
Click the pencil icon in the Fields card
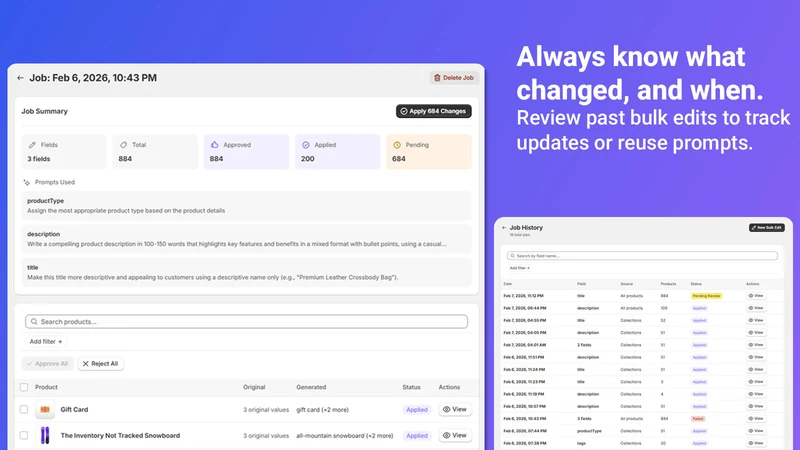click(32, 145)
